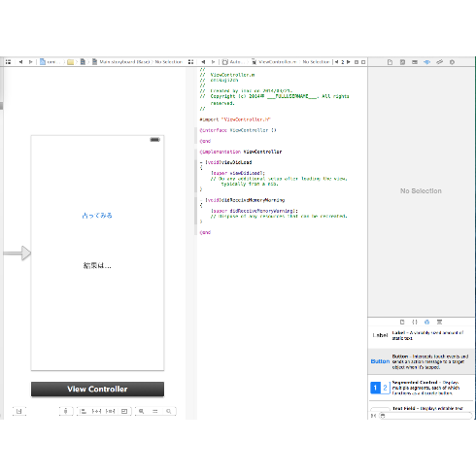Open the Align constraints menu

coord(84,411)
